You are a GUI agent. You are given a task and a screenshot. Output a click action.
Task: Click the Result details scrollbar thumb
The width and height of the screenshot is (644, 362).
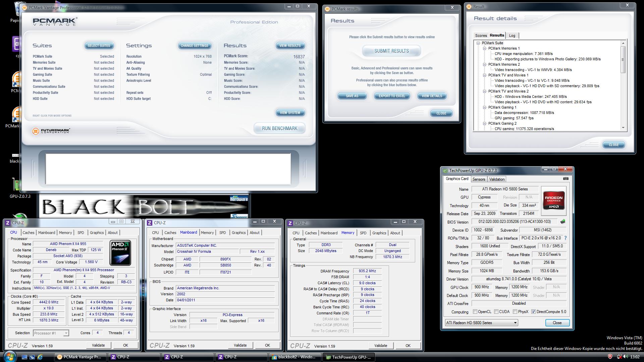(623, 60)
